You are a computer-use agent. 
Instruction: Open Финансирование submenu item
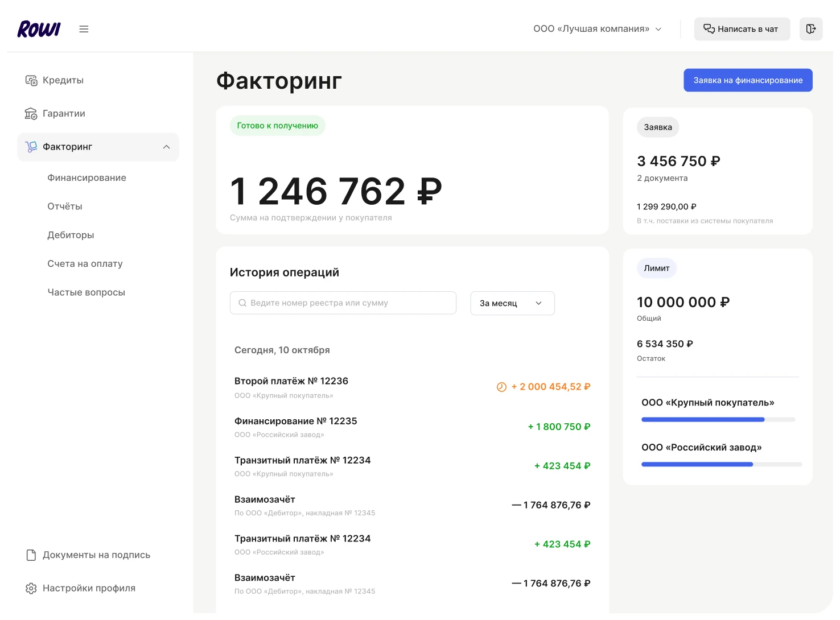pos(87,178)
